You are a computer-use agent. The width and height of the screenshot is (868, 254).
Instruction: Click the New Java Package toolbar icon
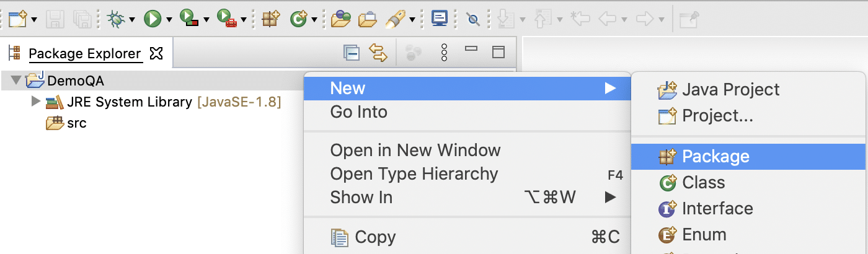270,19
